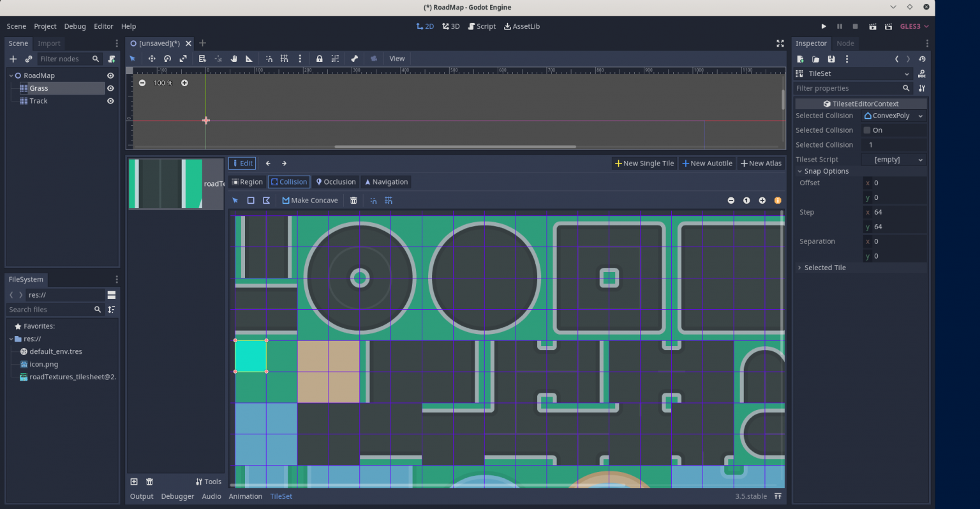The width and height of the screenshot is (980, 509).
Task: Open the trash/delete icon in collision toolbar
Action: [x=353, y=200]
